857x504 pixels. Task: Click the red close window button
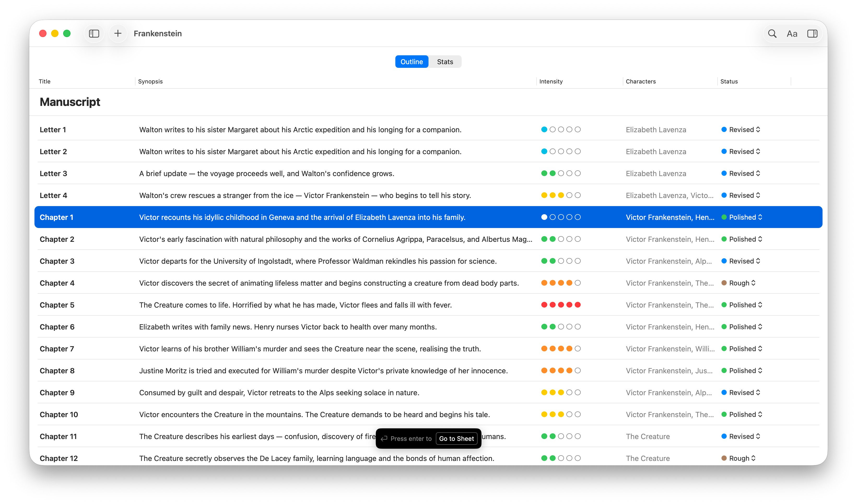point(43,33)
